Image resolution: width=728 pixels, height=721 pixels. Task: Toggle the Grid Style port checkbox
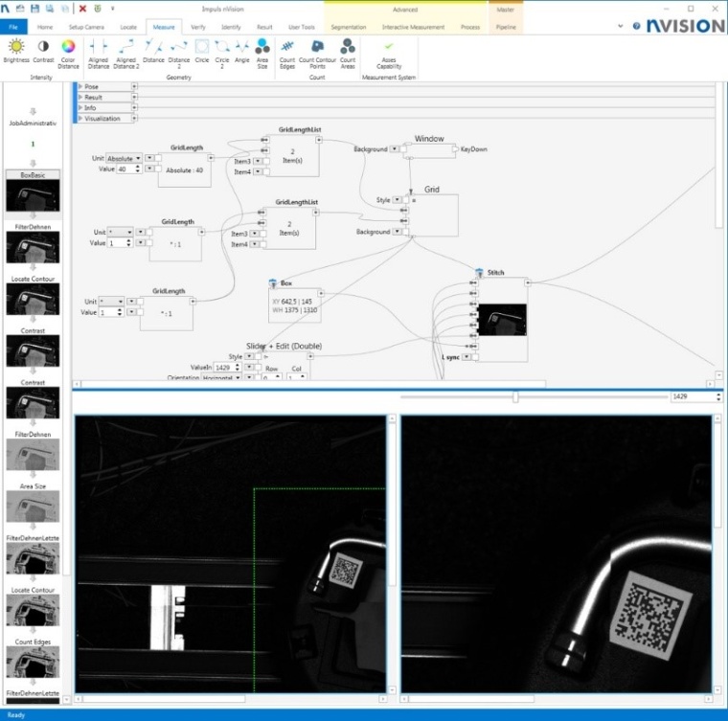[406, 200]
